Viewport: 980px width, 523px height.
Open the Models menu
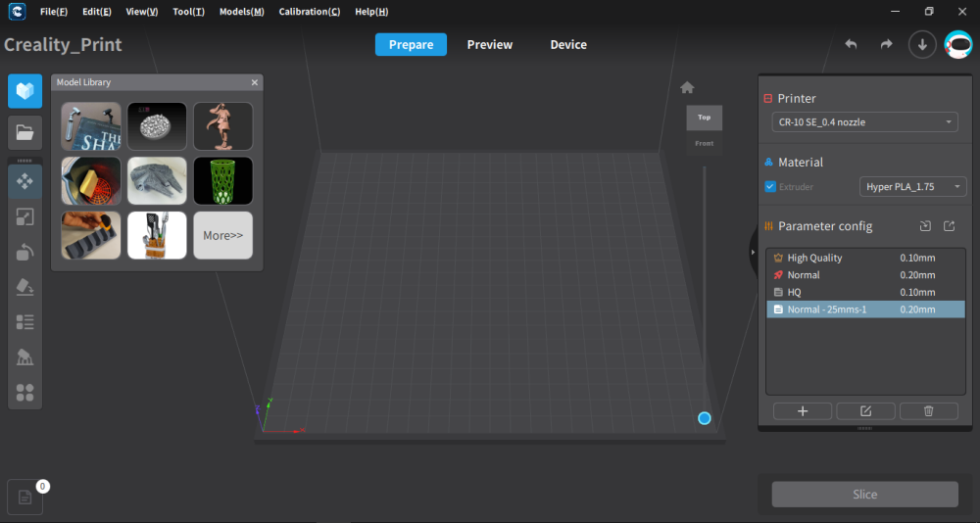click(x=242, y=12)
